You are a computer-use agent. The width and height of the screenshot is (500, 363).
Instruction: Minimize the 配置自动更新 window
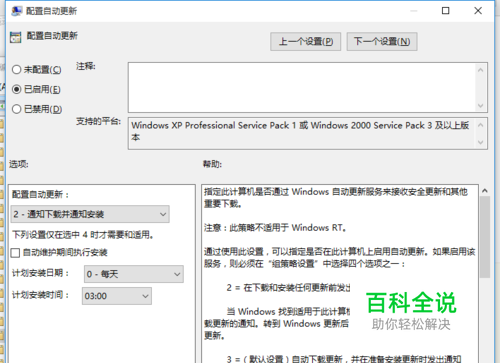point(414,11)
